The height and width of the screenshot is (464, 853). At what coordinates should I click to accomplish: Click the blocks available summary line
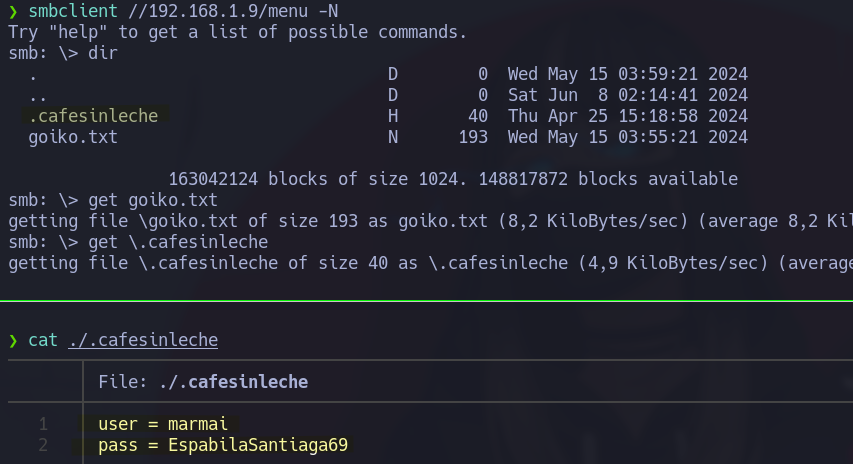453,179
